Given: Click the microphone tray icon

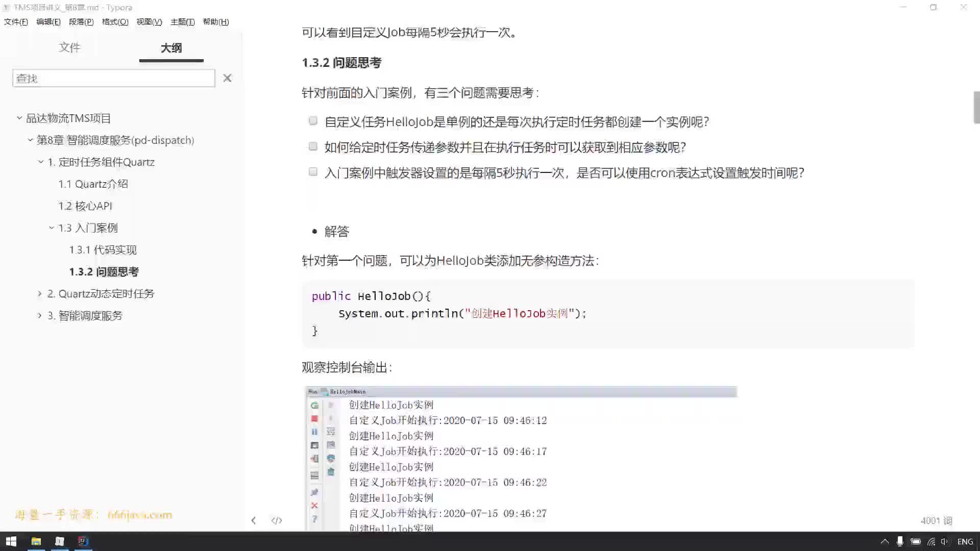Looking at the screenshot, I should (900, 541).
